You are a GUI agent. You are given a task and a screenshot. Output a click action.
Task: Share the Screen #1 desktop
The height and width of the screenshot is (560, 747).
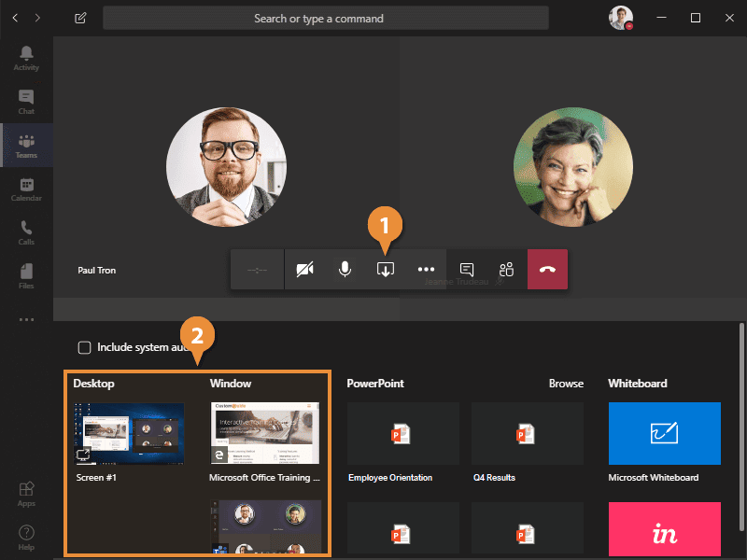[129, 433]
